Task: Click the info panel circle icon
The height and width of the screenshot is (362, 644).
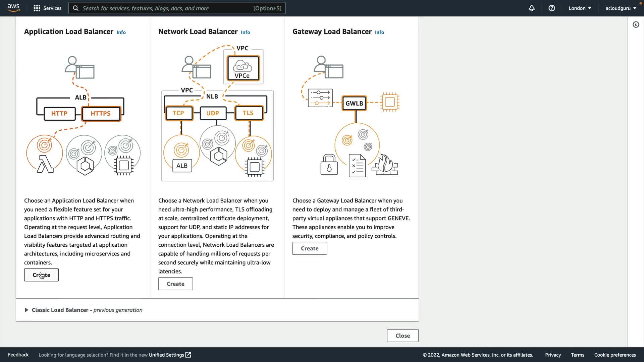Action: pyautogui.click(x=636, y=24)
